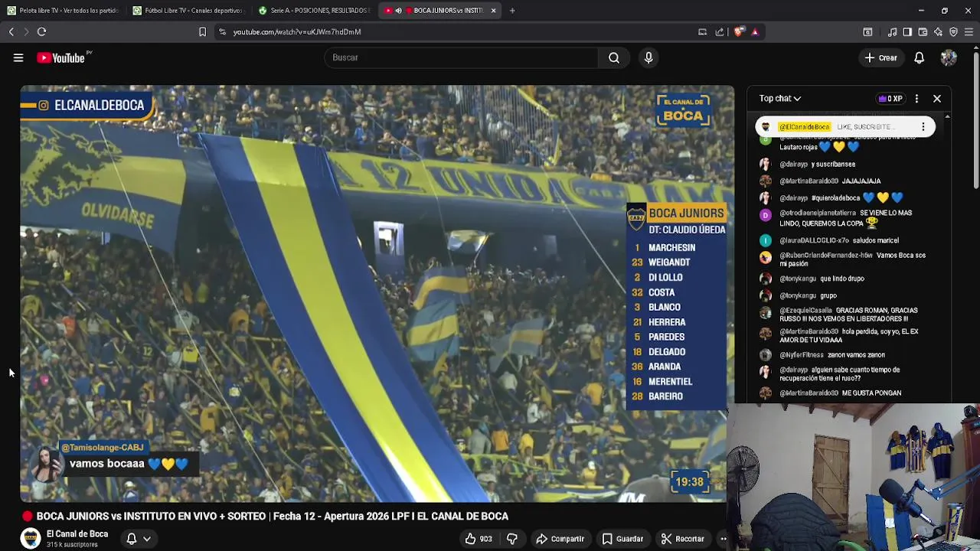The width and height of the screenshot is (980, 551).
Task: Click the search magnifier button
Action: [x=614, y=57]
